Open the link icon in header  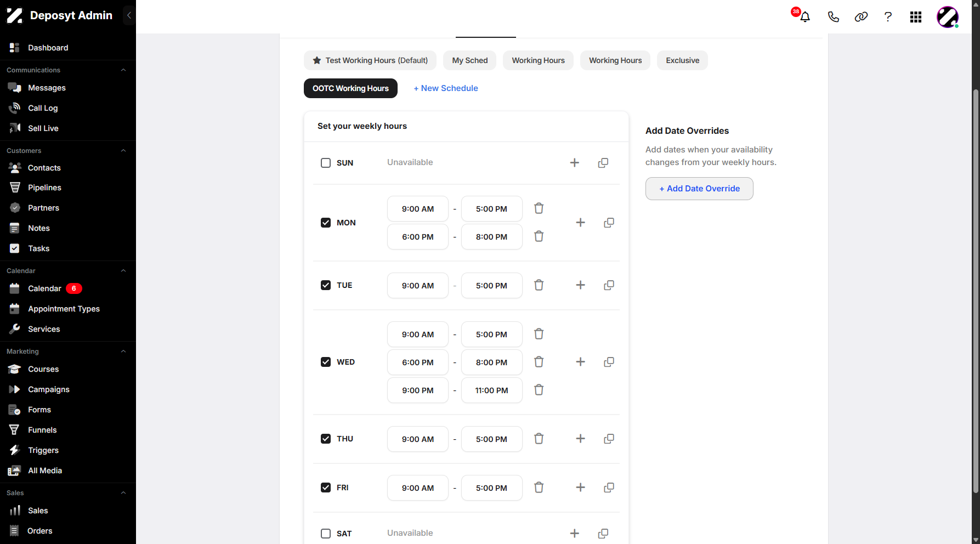tap(861, 17)
